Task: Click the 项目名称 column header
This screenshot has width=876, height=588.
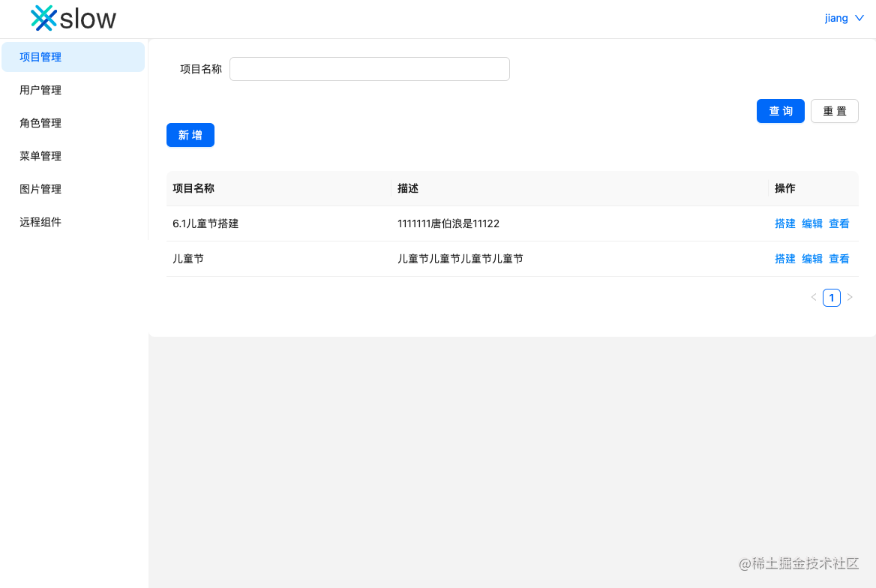Action: pyautogui.click(x=279, y=188)
